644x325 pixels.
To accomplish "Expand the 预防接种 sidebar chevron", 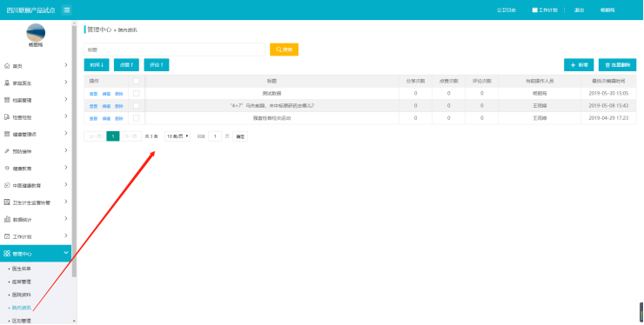I will pos(66,150).
